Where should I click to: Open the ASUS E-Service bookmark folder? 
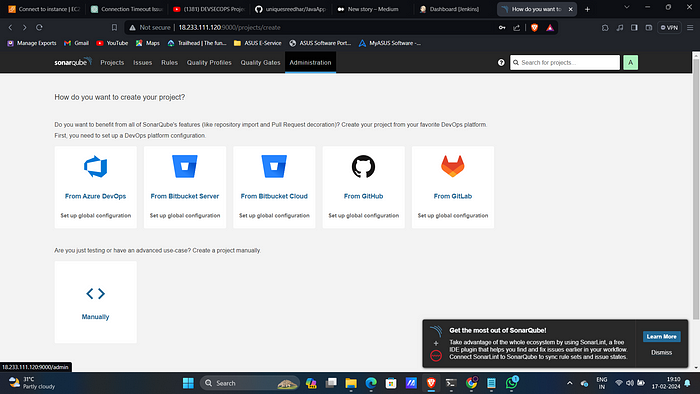(258, 43)
